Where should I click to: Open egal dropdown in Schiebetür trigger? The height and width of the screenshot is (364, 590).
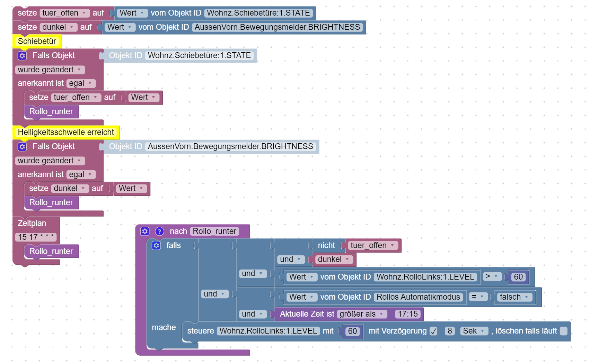click(81, 83)
